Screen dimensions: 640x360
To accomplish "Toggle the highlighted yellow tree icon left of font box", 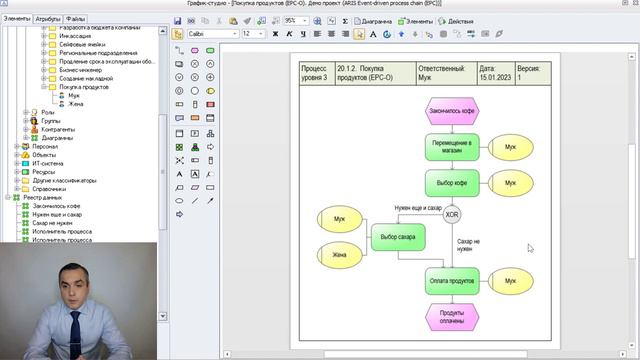I will 178,34.
